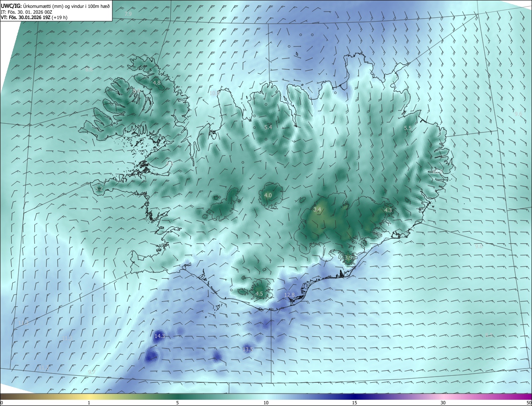
Task: Click the 3.4 value on the large glacier
Action: pyautogui.click(x=317, y=210)
